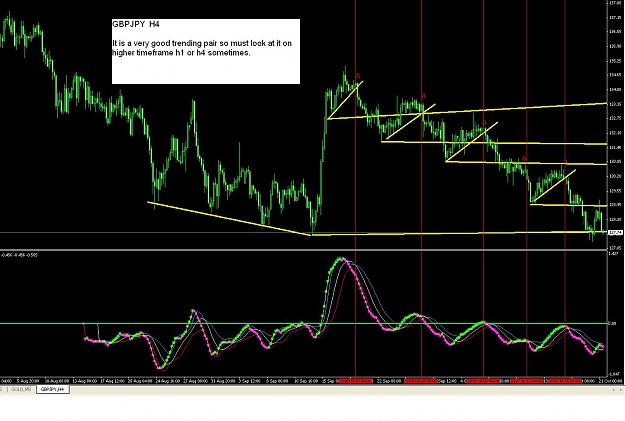This screenshot has height=421, width=625.
Task: Open the GOLD_M5 chart tab
Action: point(21,389)
